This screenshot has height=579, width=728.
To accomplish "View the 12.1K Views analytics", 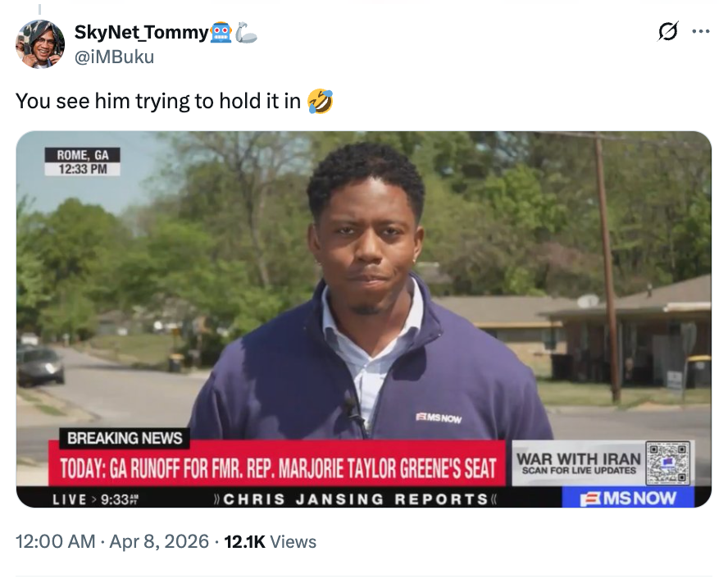I will (269, 541).
